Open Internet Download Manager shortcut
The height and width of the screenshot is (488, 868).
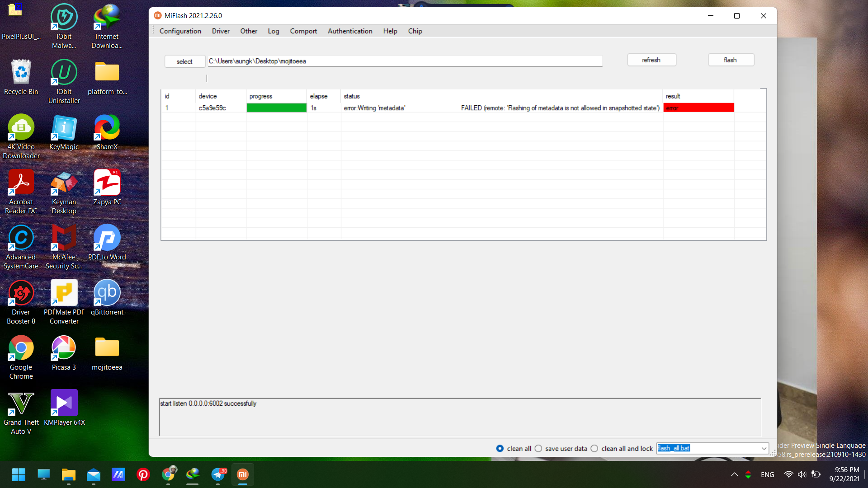(x=107, y=26)
